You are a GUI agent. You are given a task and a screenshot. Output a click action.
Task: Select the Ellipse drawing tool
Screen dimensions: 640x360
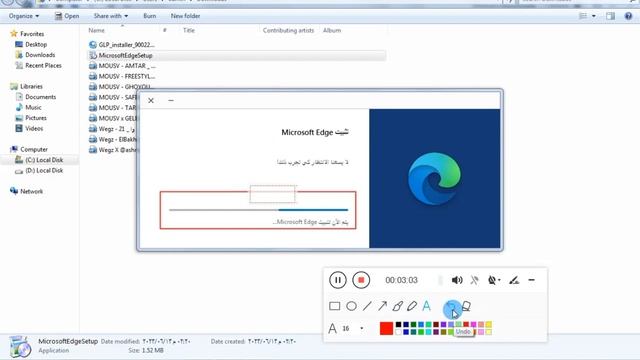(351, 306)
